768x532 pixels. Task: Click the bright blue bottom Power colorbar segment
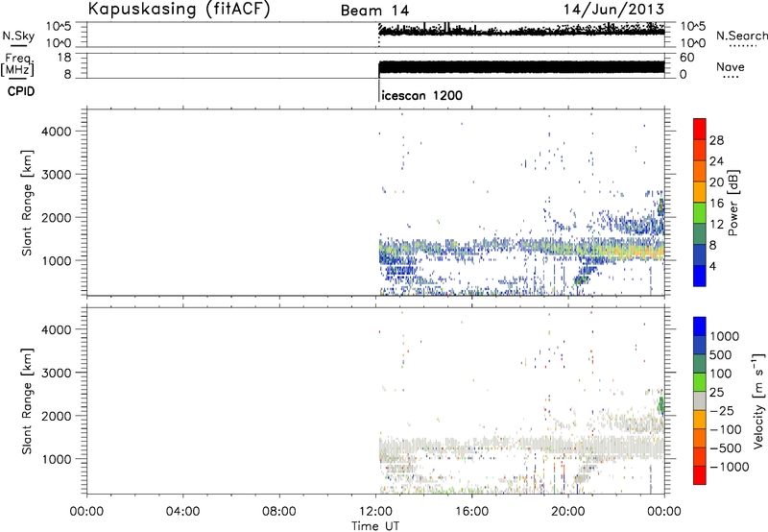click(x=700, y=276)
